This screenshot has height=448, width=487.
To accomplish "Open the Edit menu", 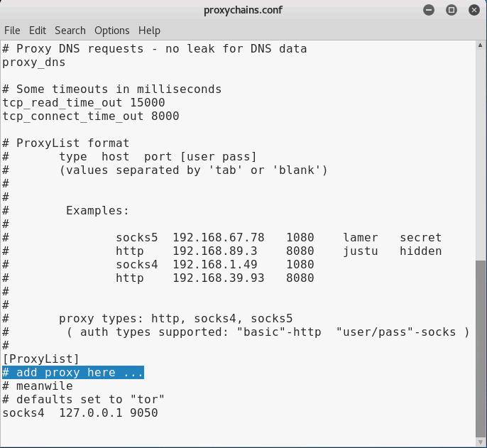I will [x=38, y=31].
